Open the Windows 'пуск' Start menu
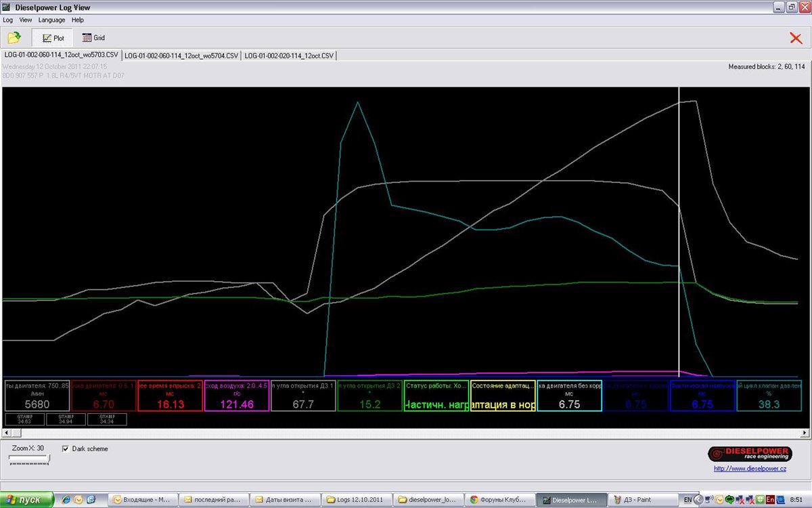Viewport: 812px width, 508px height. (x=26, y=500)
